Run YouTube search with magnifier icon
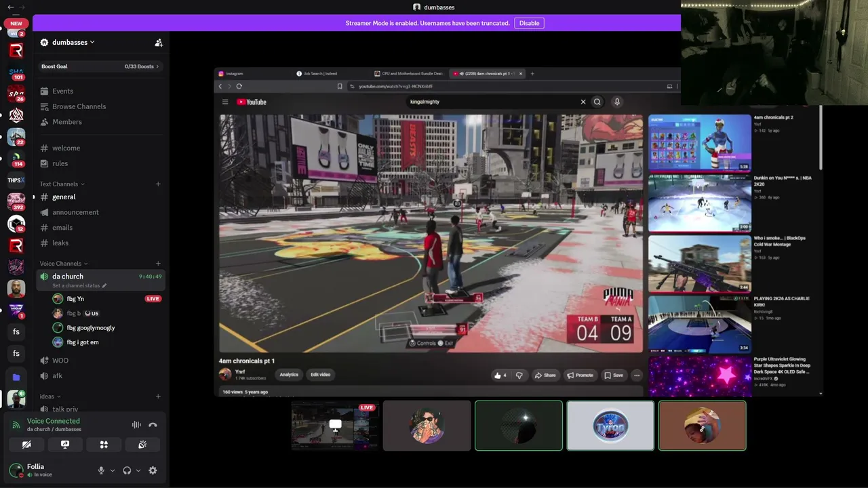The height and width of the screenshot is (488, 868). point(597,102)
